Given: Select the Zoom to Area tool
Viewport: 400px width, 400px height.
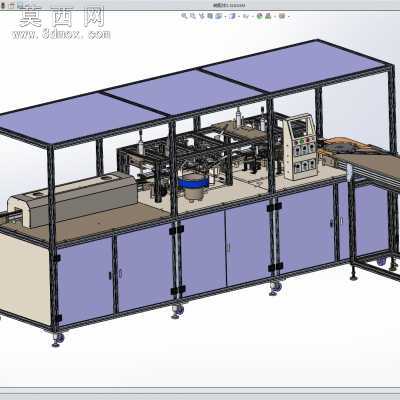Looking at the screenshot, I should coord(193,16).
